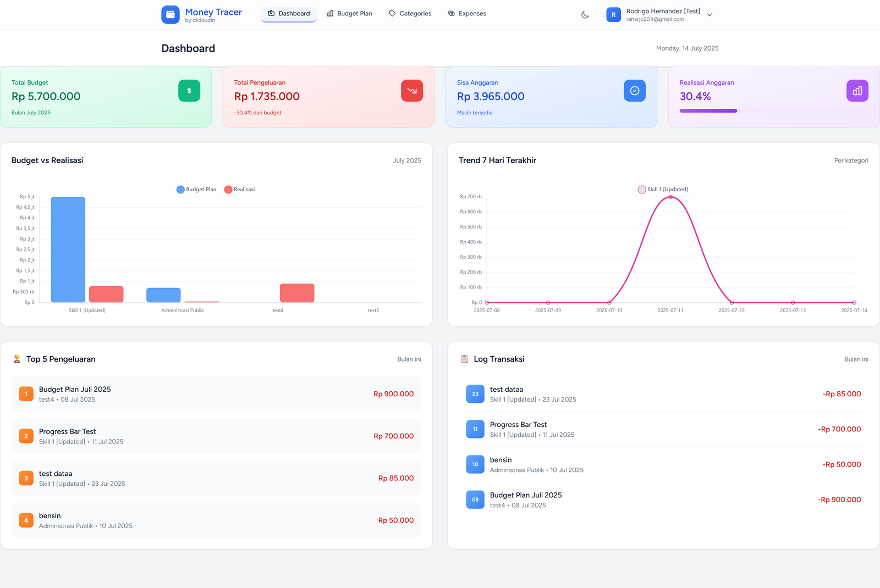Expand the user account dropdown chevron
880x588 pixels.
click(x=710, y=15)
